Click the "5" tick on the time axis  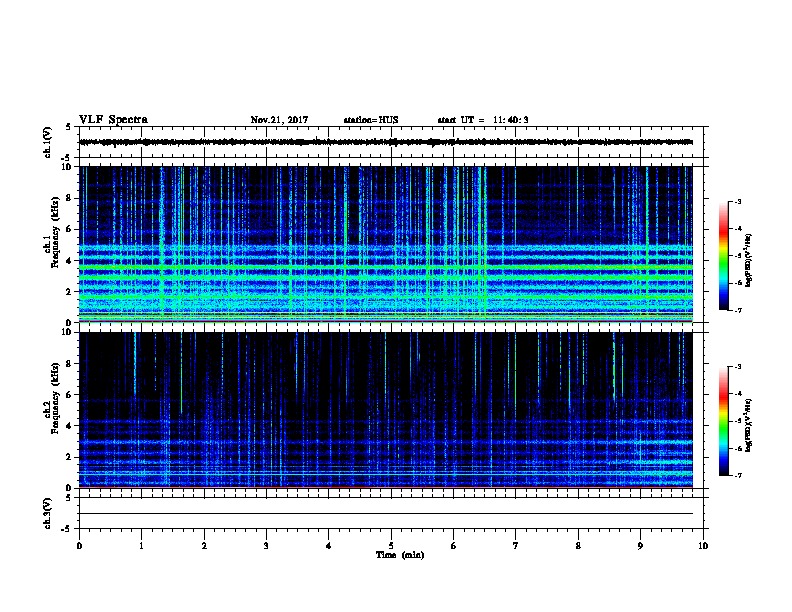pyautogui.click(x=391, y=546)
